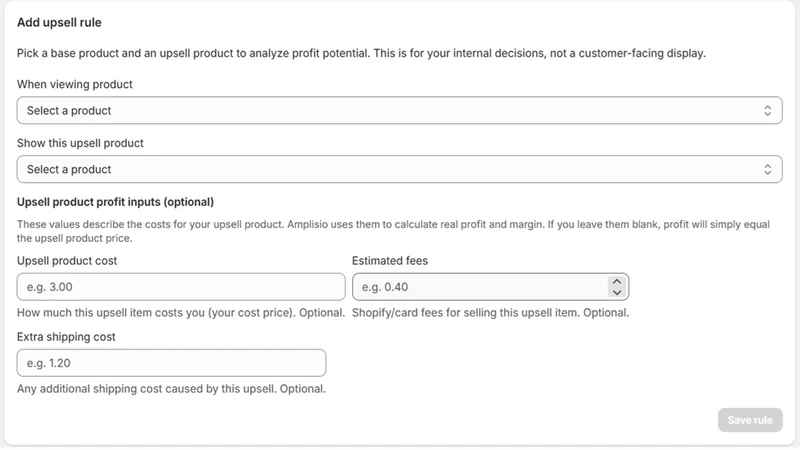Click the 'How much this upsell item costs' help text
This screenshot has width=800, height=450.
(x=181, y=313)
